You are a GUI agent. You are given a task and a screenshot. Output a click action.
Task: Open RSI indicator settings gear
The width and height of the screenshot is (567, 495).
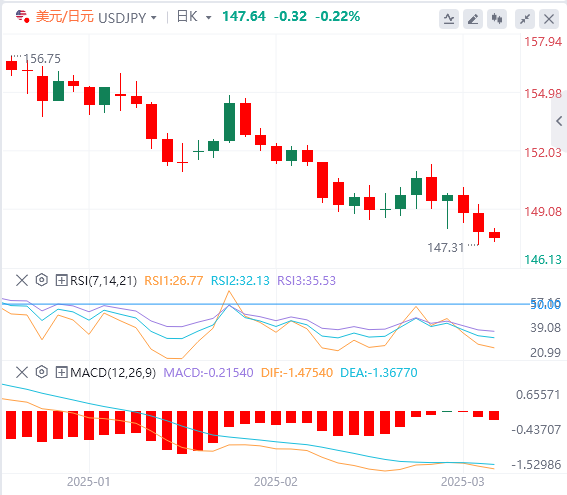tap(42, 280)
